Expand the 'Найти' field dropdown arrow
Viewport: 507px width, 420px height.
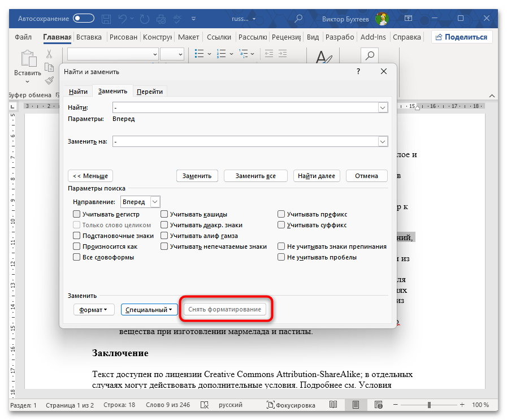click(x=383, y=107)
